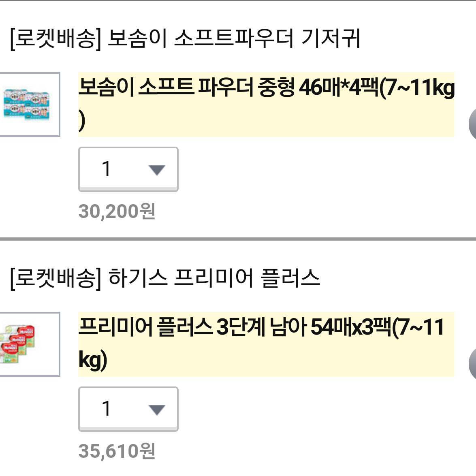
Task: Click the 30,200원 price
Action: pos(117,211)
